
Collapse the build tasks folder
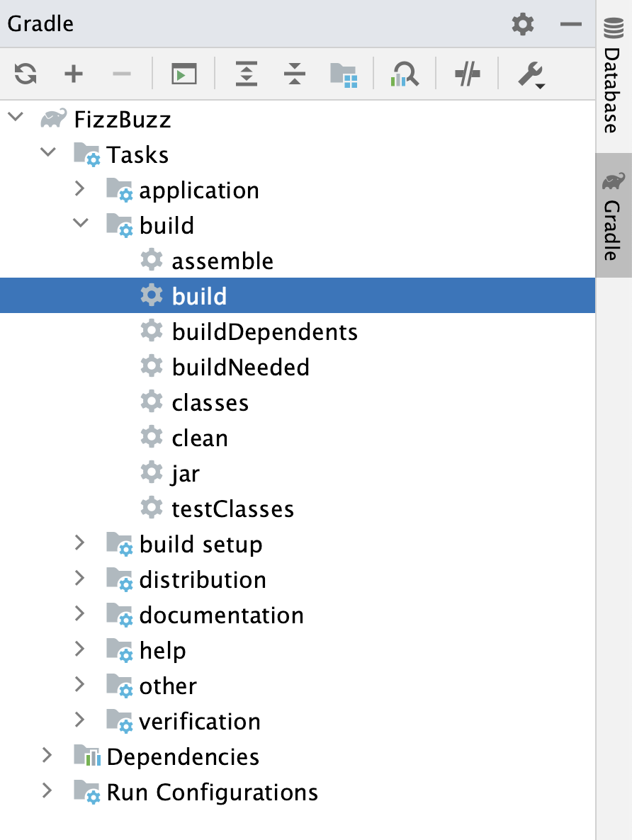point(80,223)
